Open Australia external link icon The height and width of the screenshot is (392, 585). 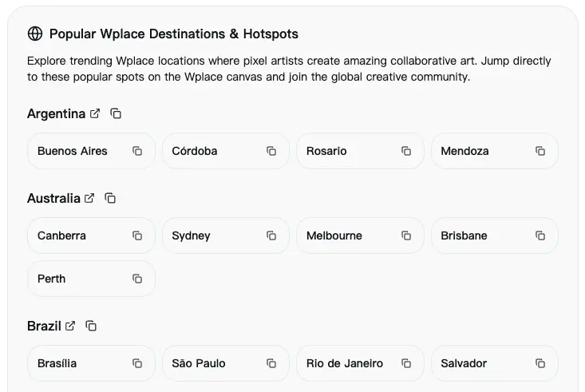[x=89, y=198]
